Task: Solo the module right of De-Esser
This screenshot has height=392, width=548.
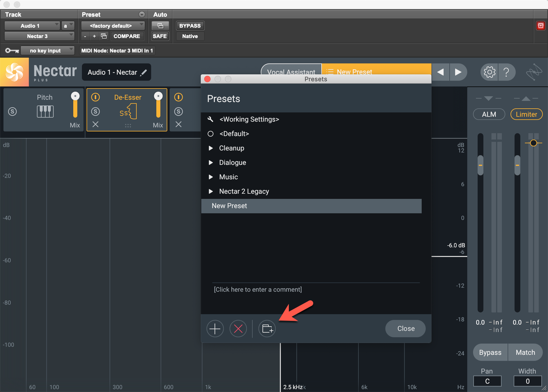Action: tap(179, 112)
